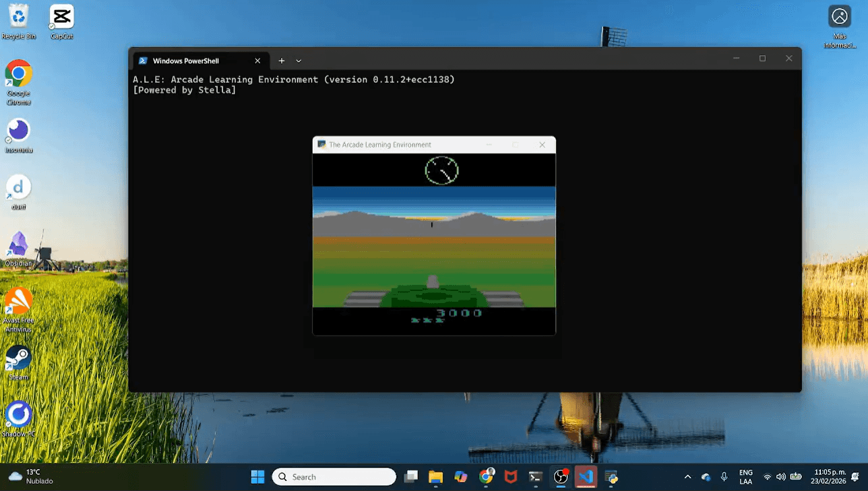Click the A.L.E. version text line
Viewport: 868px width, 491px height.
click(294, 79)
